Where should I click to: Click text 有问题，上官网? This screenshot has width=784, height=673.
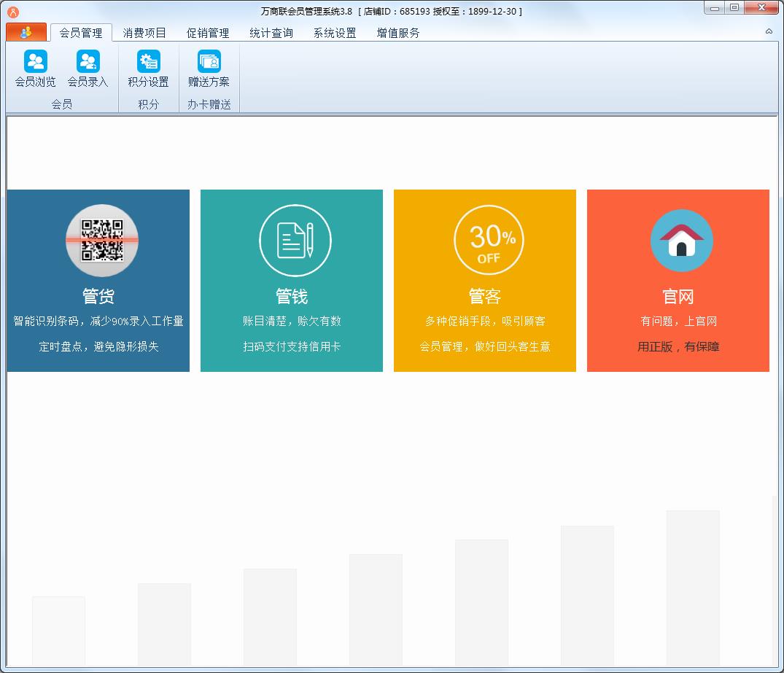pyautogui.click(x=678, y=321)
